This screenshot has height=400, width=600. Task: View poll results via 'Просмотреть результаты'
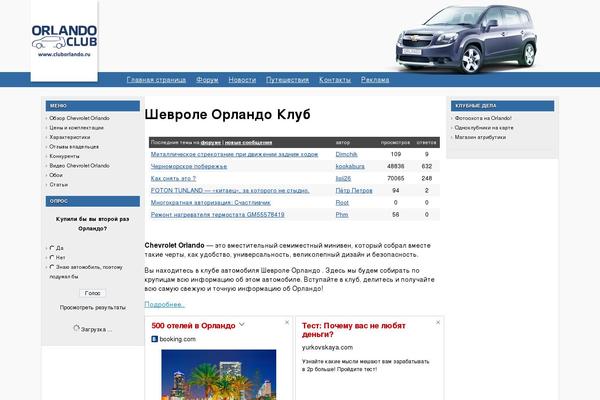(93, 307)
